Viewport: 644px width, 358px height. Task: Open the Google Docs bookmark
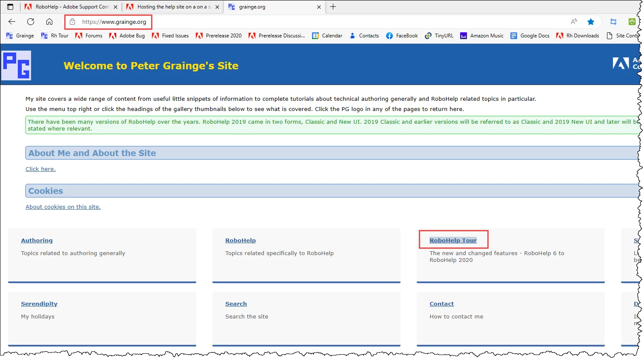pos(530,36)
